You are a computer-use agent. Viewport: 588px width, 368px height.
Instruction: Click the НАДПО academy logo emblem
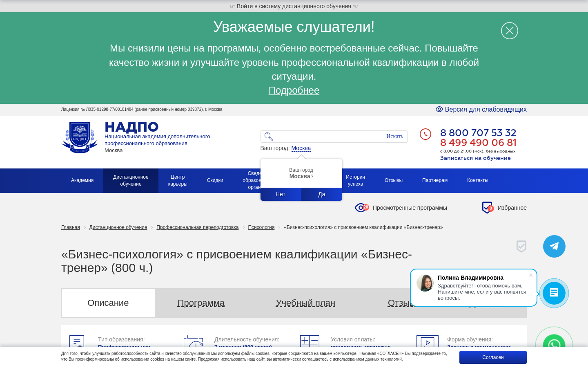click(80, 138)
